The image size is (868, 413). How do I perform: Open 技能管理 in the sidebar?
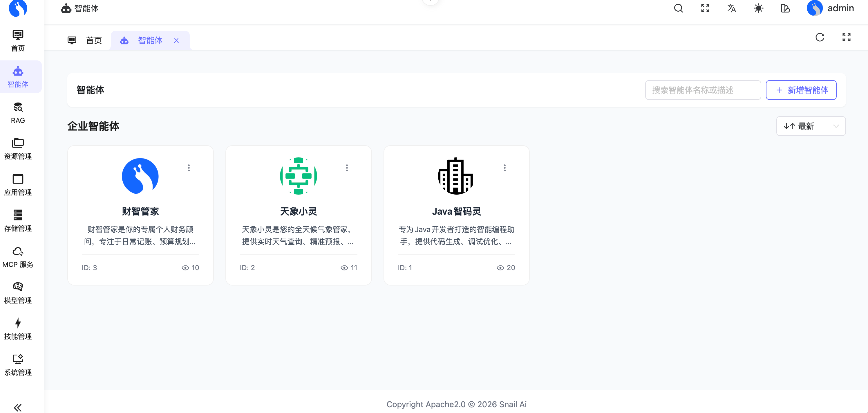click(x=18, y=329)
